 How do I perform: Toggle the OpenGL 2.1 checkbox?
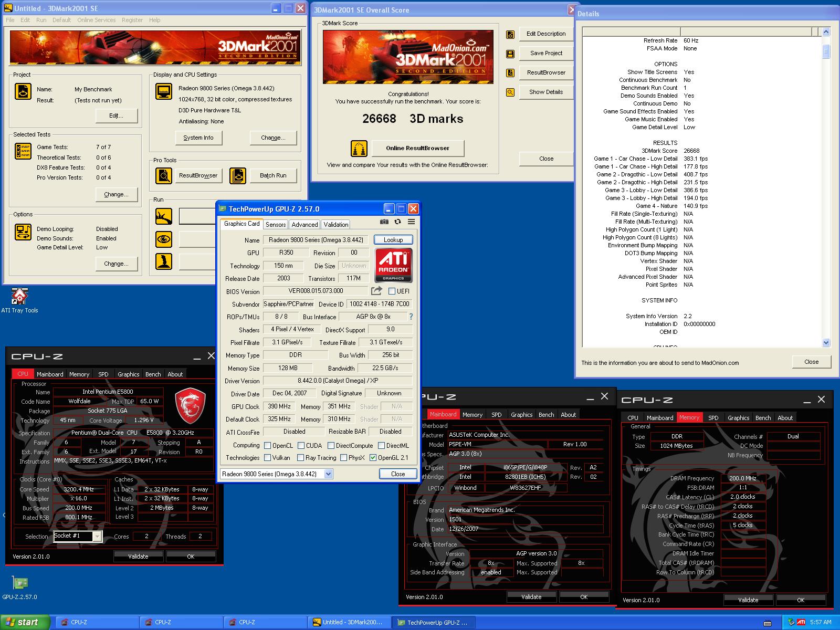(x=373, y=458)
